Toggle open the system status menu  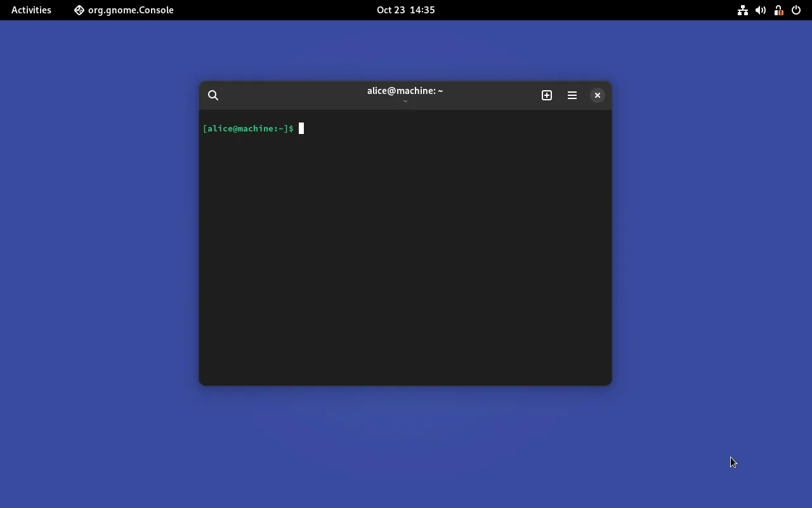[x=769, y=10]
